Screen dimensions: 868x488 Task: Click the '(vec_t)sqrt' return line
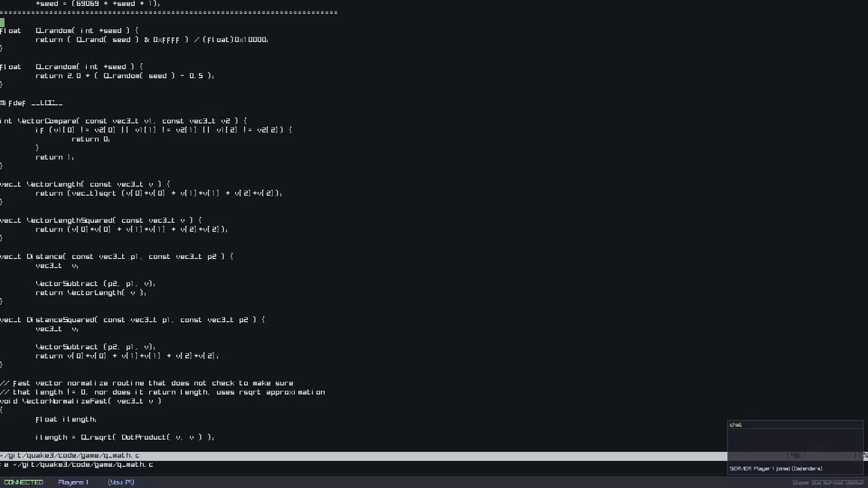(x=159, y=193)
